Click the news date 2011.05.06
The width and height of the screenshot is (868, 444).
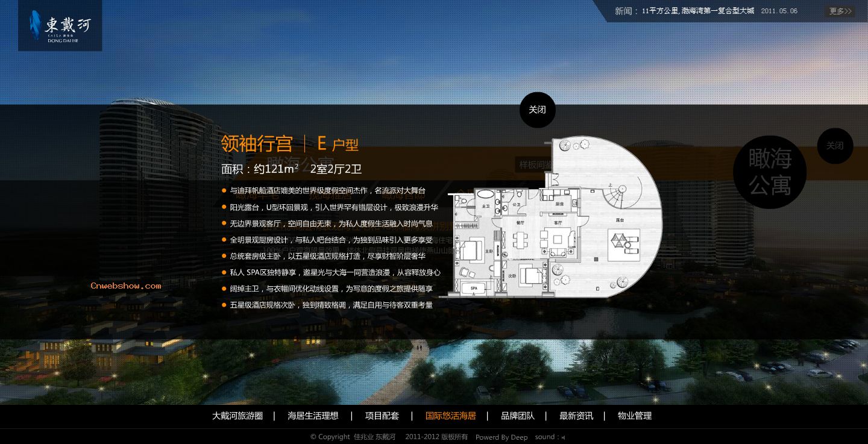coord(779,11)
